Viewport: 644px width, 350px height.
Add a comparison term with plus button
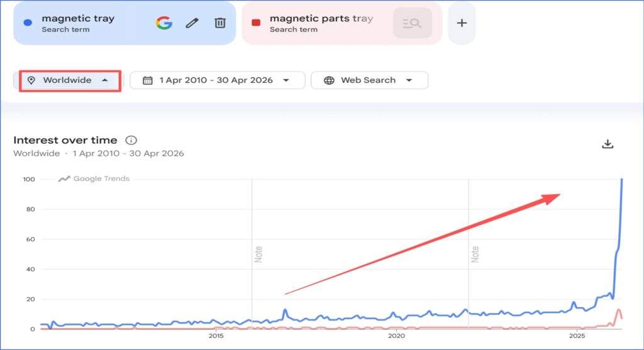462,23
